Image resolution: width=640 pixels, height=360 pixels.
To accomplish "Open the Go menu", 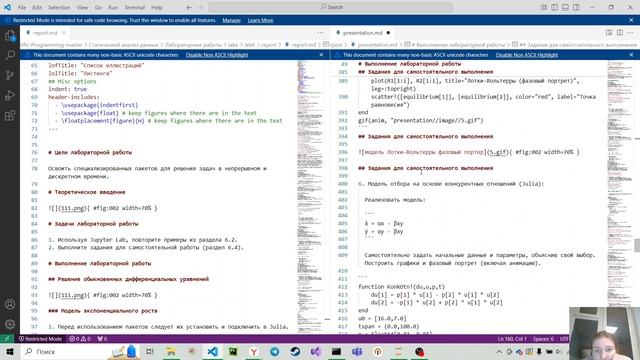I will (x=98, y=7).
